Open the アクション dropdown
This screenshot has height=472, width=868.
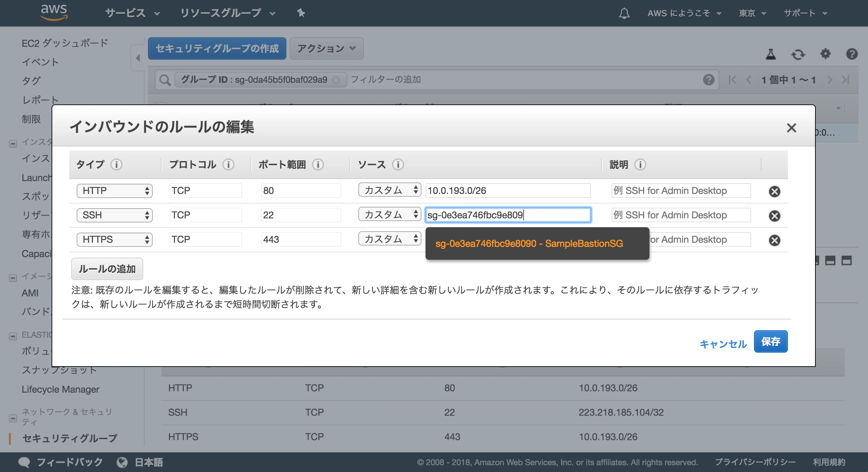(x=326, y=48)
